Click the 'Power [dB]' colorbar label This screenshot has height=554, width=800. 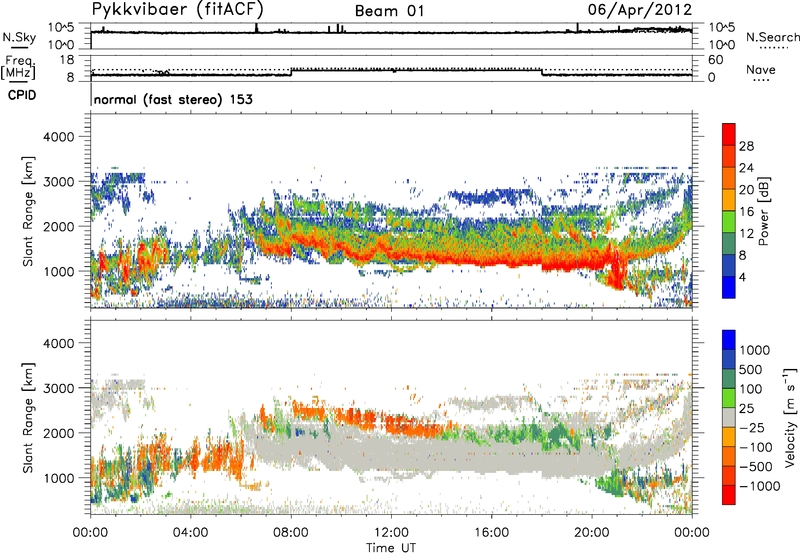(x=763, y=212)
